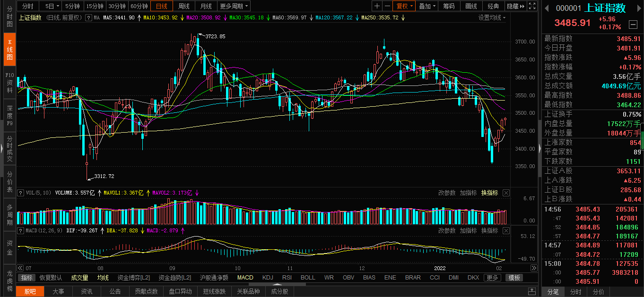Open the 设置均线 dropdown
Image resolution: width=644 pixels, height=297 pixels.
492,17
